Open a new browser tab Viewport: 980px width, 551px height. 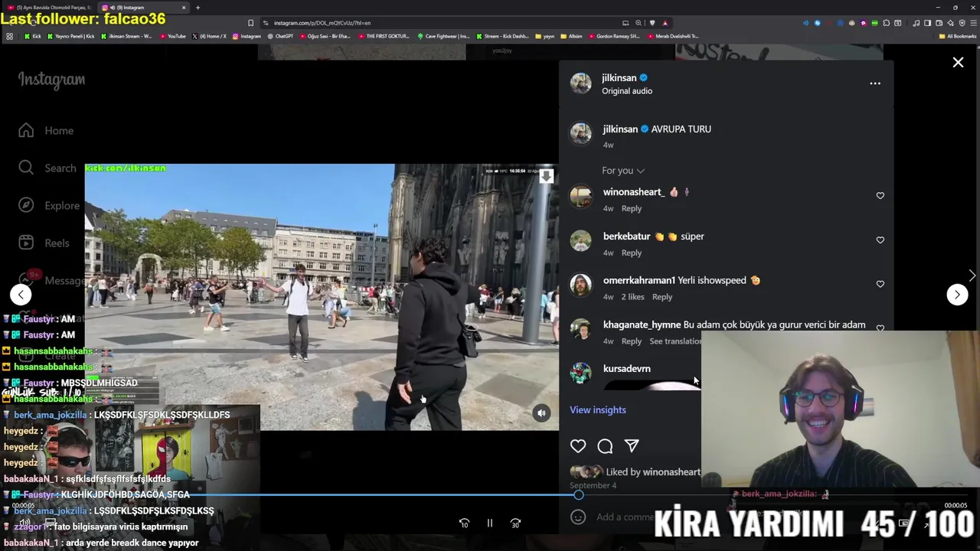198,8
